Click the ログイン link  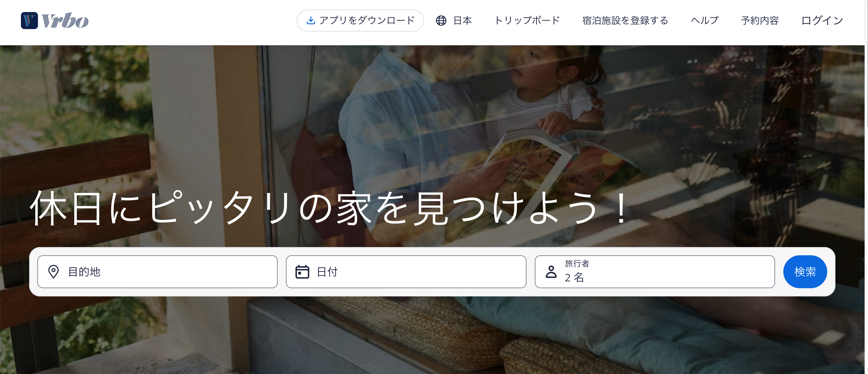(x=822, y=21)
